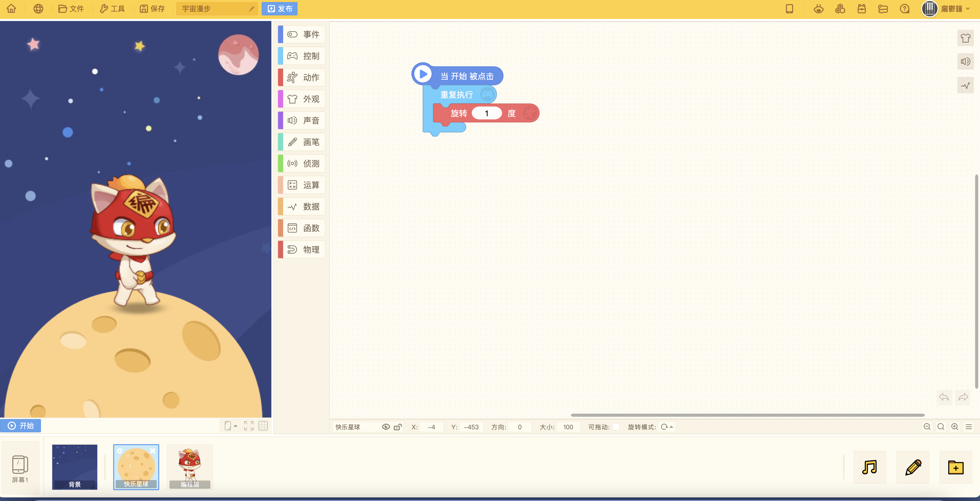The height and width of the screenshot is (501, 980).
Task: Click the pencil icon beside project name
Action: pyautogui.click(x=251, y=9)
